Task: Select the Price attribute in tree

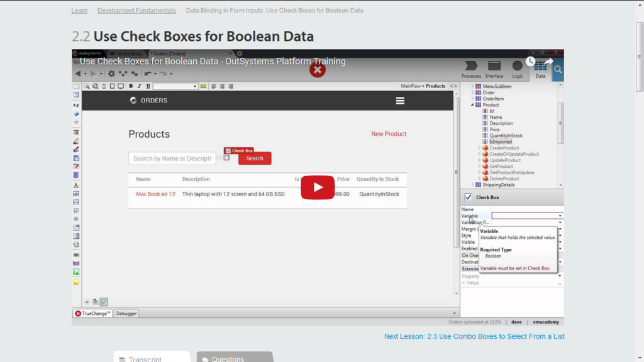Action: point(494,129)
